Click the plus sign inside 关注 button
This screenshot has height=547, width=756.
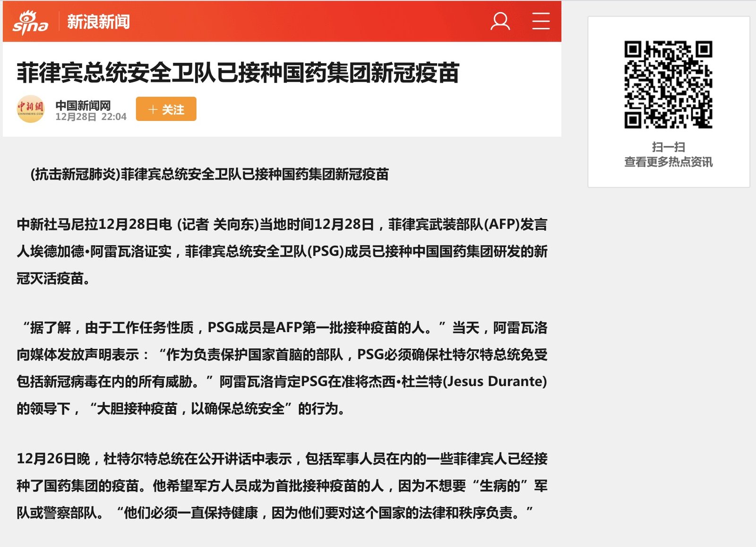coord(153,110)
